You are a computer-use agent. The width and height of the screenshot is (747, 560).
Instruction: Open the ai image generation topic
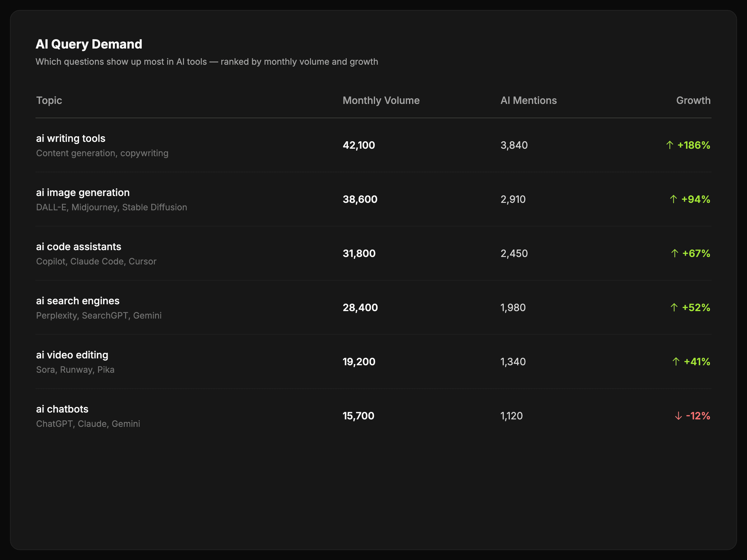pos(83,193)
